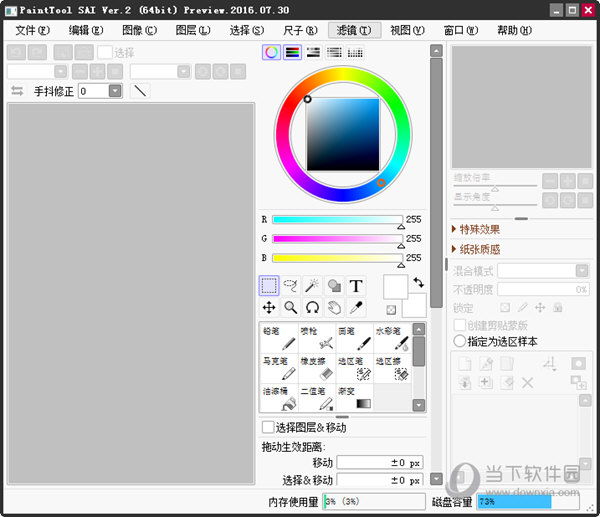This screenshot has height=517, width=600.
Task: Open the 图层 menu
Action: pyautogui.click(x=192, y=30)
